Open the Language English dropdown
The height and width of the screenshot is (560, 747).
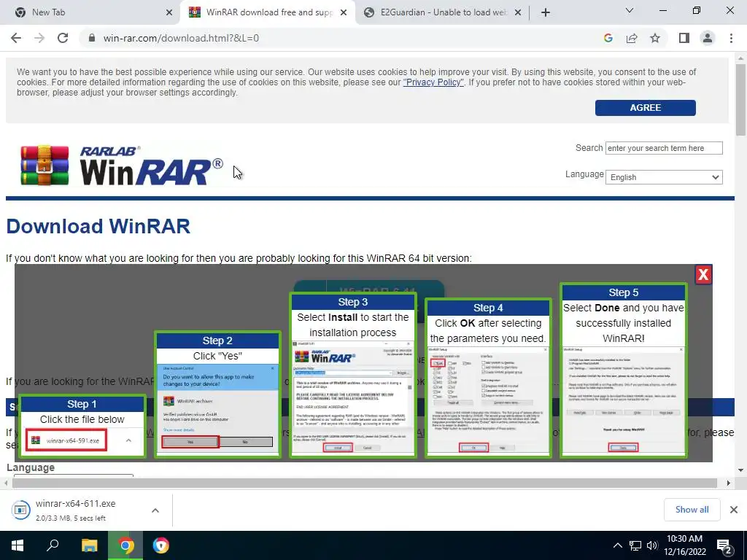click(x=664, y=177)
